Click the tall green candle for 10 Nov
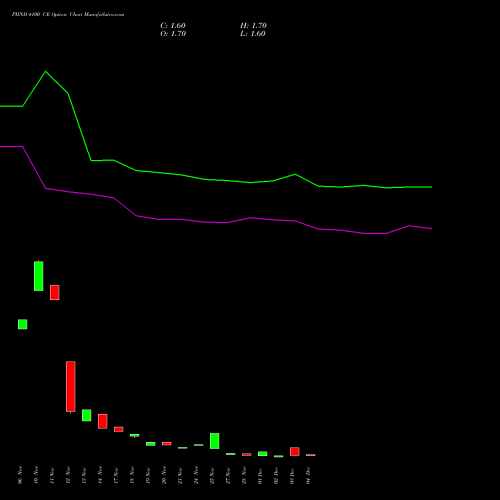The image size is (500, 500). [39, 276]
